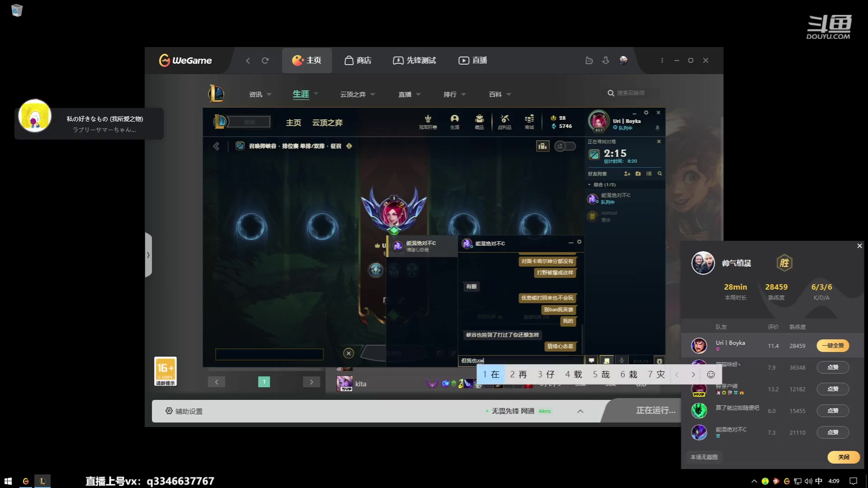Toggle the open party switch
Image resolution: width=868 pixels, height=488 pixels.
565,146
